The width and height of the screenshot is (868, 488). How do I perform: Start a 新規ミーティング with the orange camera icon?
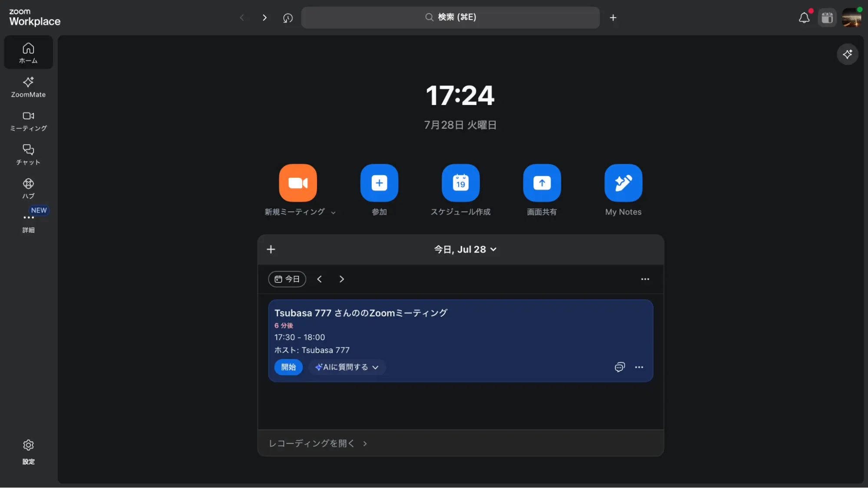(x=297, y=183)
